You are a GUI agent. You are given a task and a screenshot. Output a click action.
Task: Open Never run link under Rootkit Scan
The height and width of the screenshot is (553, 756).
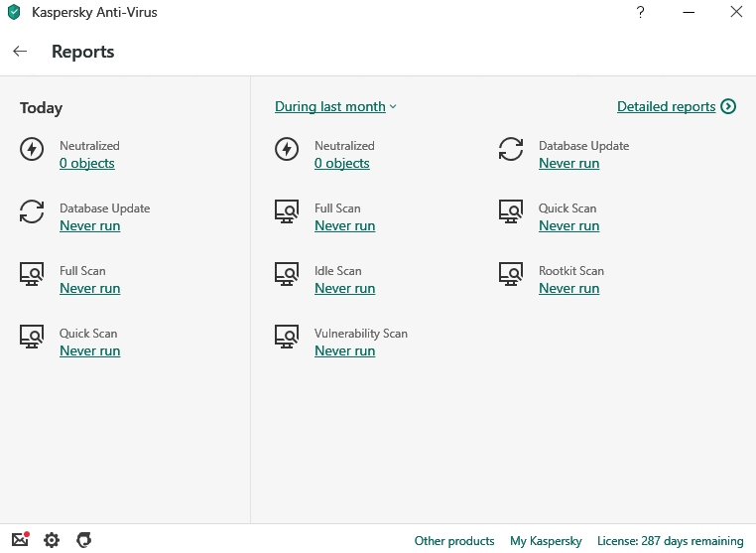point(569,289)
